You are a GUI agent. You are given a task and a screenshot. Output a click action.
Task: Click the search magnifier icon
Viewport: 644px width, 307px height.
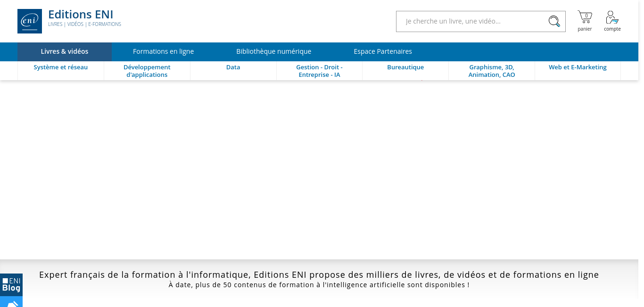point(554,21)
